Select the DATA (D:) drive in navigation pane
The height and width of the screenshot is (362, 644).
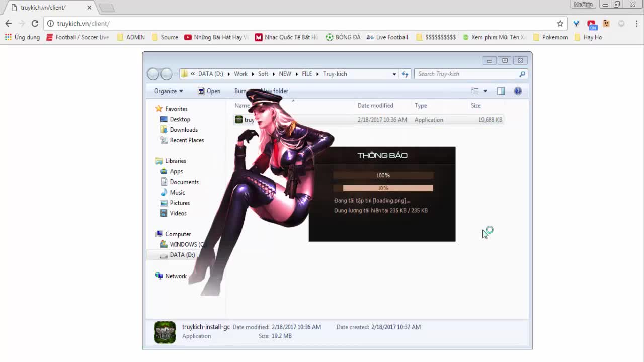point(178,255)
